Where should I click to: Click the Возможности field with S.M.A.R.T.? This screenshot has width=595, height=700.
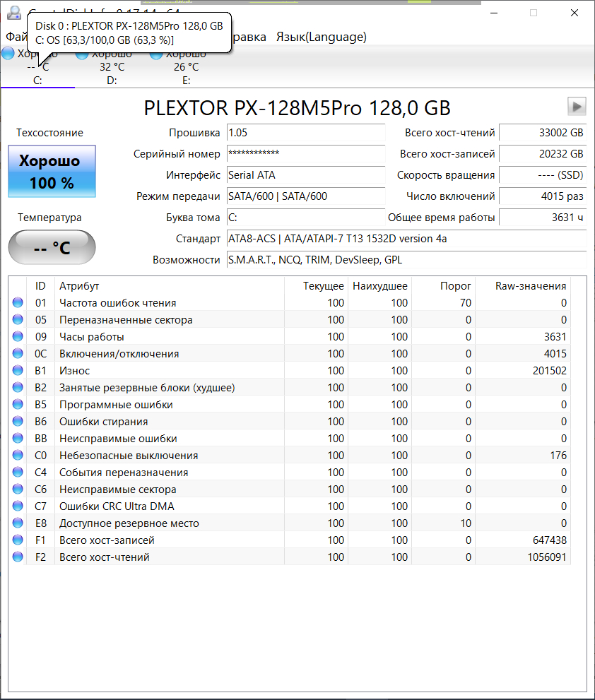click(x=406, y=260)
